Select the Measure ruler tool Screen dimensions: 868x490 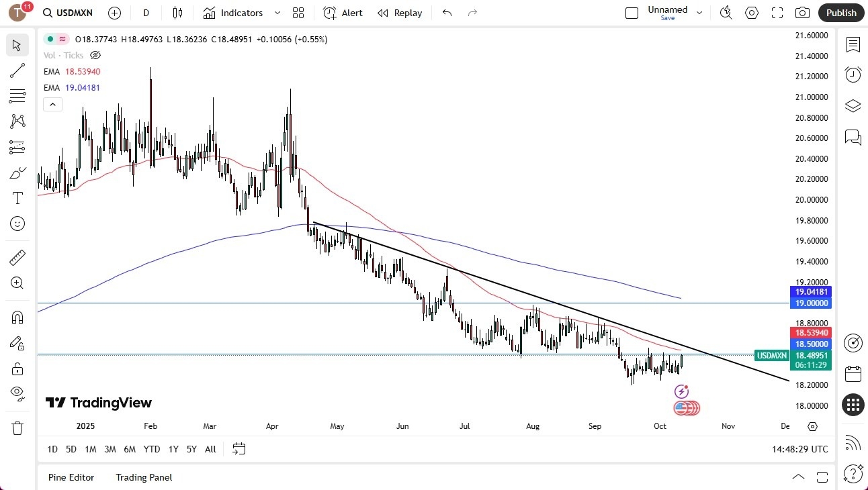point(17,257)
